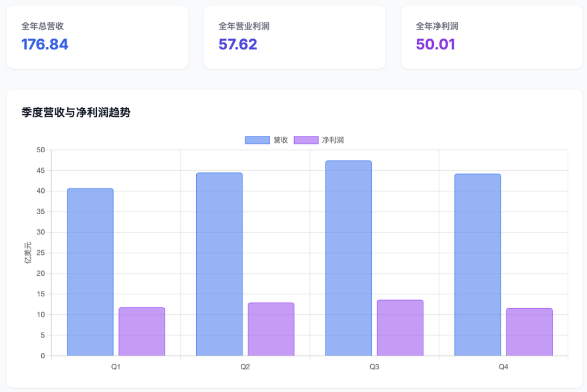Image resolution: width=587 pixels, height=392 pixels.
Task: Click the Q4 blue 营收 bar
Action: (x=478, y=265)
